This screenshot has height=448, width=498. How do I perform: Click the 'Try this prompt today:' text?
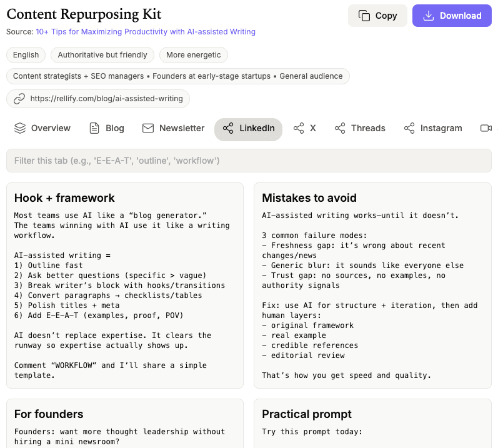point(312,432)
